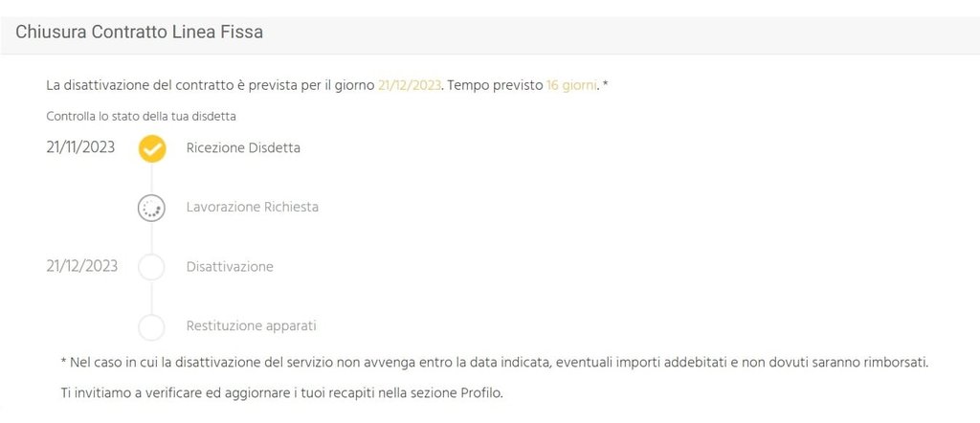Click the 21/11/2023 date in the timeline
Viewport: 980px width, 423px height.
tap(80, 147)
